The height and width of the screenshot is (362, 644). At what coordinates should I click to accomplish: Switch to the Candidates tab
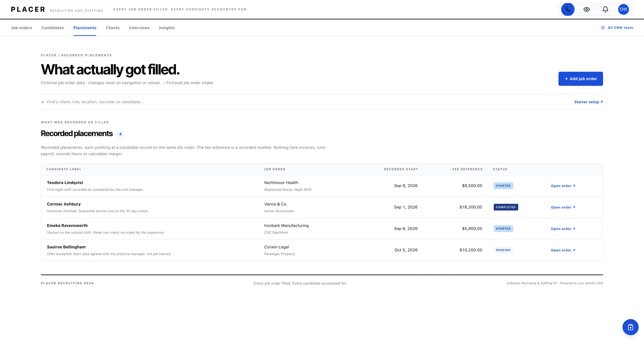tap(52, 28)
